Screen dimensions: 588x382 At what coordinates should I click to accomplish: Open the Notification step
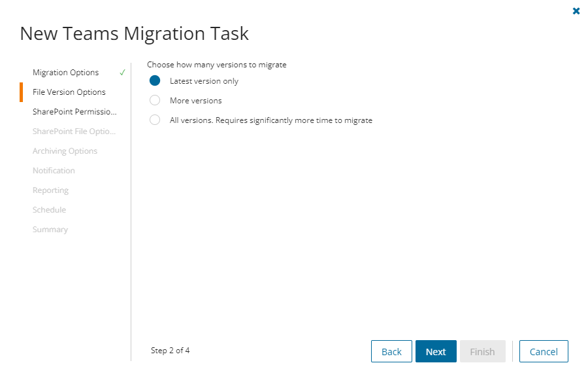pos(54,171)
